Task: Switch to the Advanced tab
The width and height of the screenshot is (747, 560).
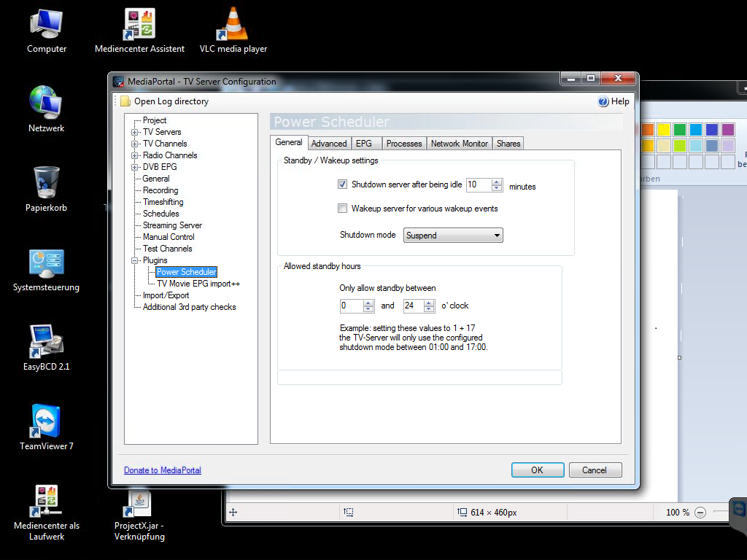Action: coord(328,144)
